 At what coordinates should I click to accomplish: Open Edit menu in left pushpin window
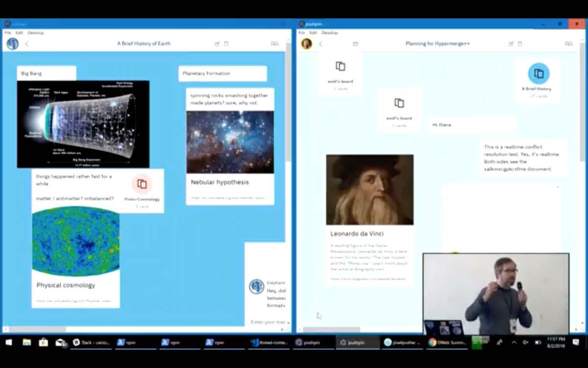pos(19,33)
